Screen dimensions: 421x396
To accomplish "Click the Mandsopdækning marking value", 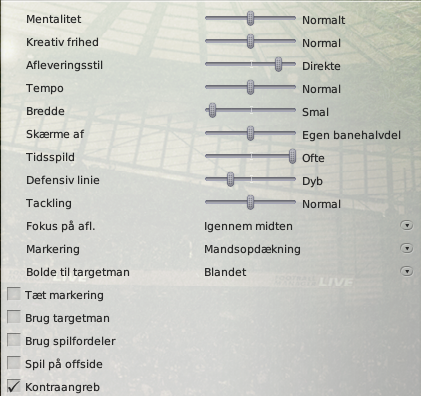I will pos(252,249).
